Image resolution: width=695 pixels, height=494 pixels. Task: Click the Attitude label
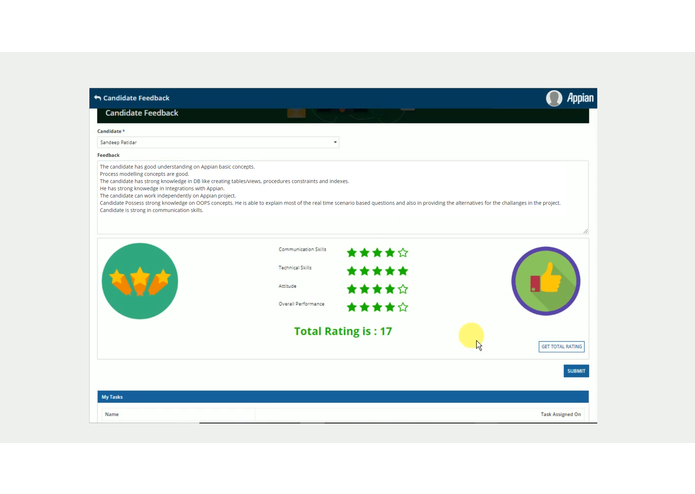click(x=287, y=286)
